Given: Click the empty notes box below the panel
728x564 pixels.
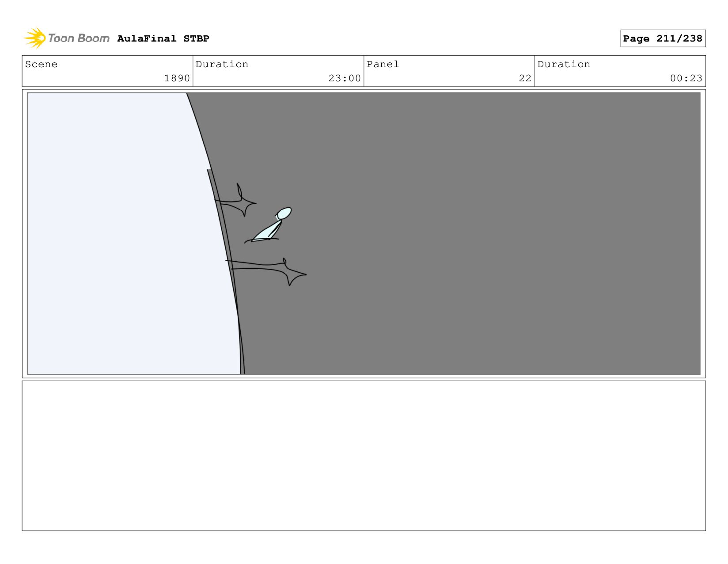Looking at the screenshot, I should 364,456.
